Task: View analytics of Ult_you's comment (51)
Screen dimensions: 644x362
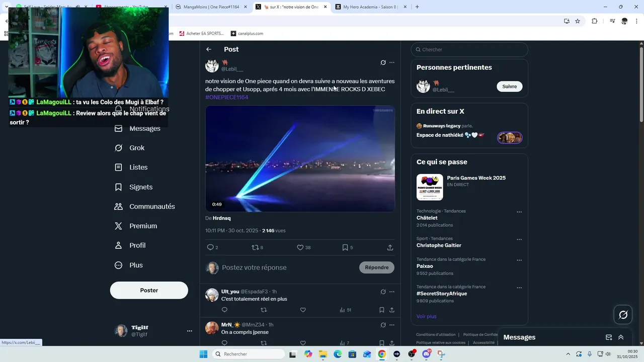Action: tap(345, 310)
